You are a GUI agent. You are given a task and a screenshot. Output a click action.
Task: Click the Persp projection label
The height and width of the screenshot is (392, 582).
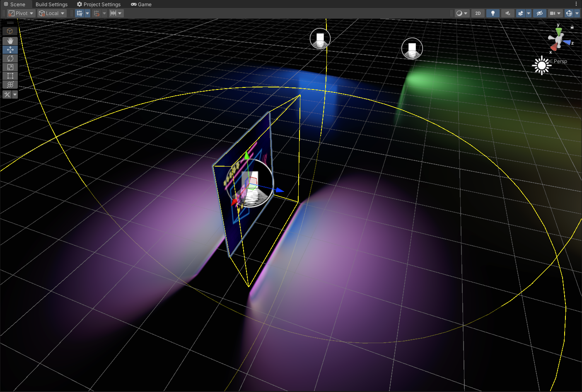tap(560, 61)
